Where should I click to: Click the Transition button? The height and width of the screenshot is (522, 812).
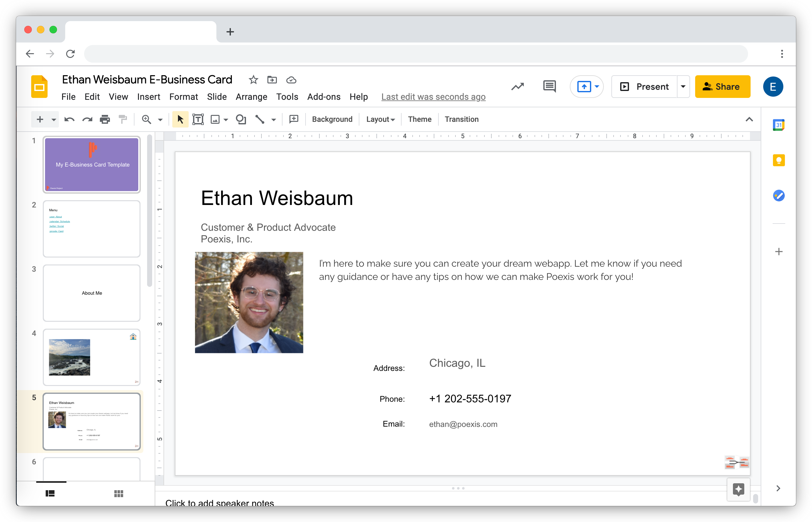pos(461,119)
